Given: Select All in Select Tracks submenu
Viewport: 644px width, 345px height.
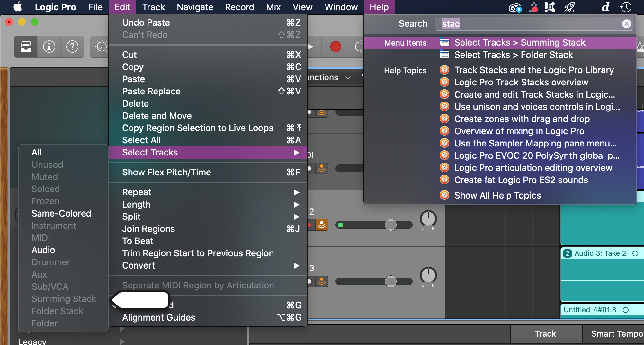Looking at the screenshot, I should tap(63, 152).
